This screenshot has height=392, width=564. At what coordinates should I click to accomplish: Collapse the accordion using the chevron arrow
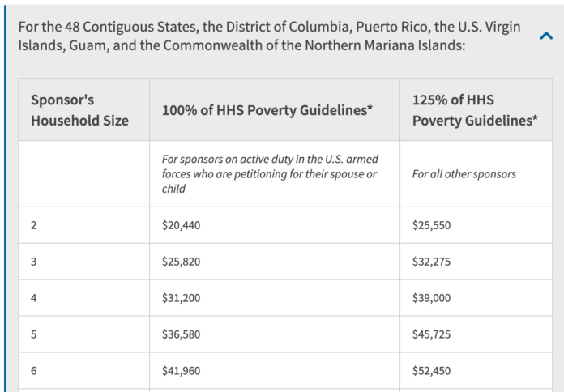click(545, 36)
